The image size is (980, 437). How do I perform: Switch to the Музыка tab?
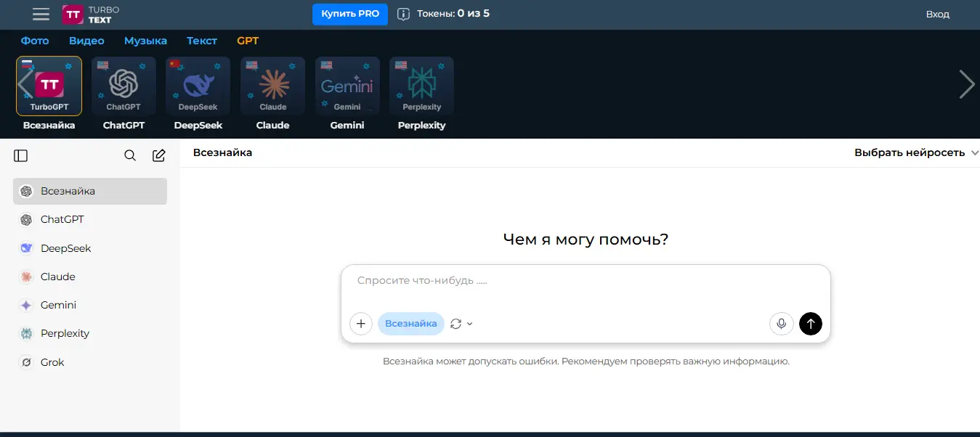(x=145, y=41)
